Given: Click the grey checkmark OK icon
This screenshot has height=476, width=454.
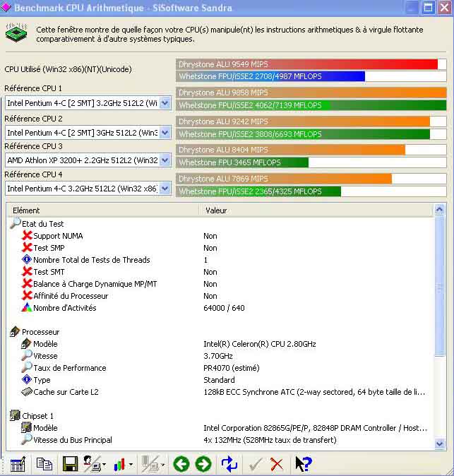Looking at the screenshot, I should coord(255,465).
